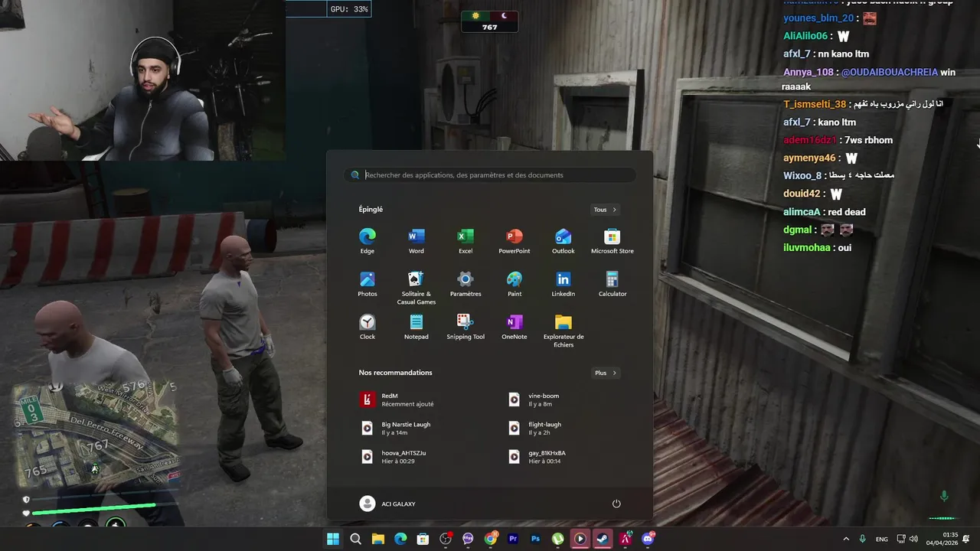Viewport: 980px width, 551px height.
Task: Launch Word from the pinned apps
Action: 416,241
